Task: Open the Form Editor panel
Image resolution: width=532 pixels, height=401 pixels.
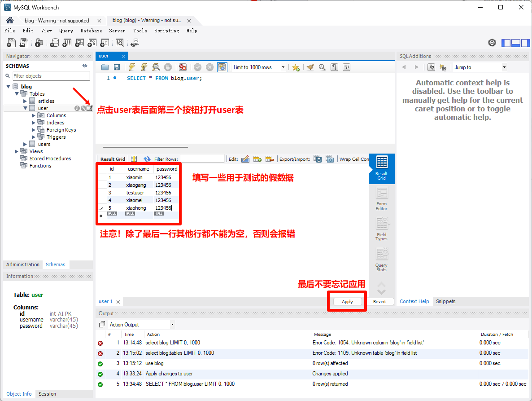Action: tap(381, 199)
